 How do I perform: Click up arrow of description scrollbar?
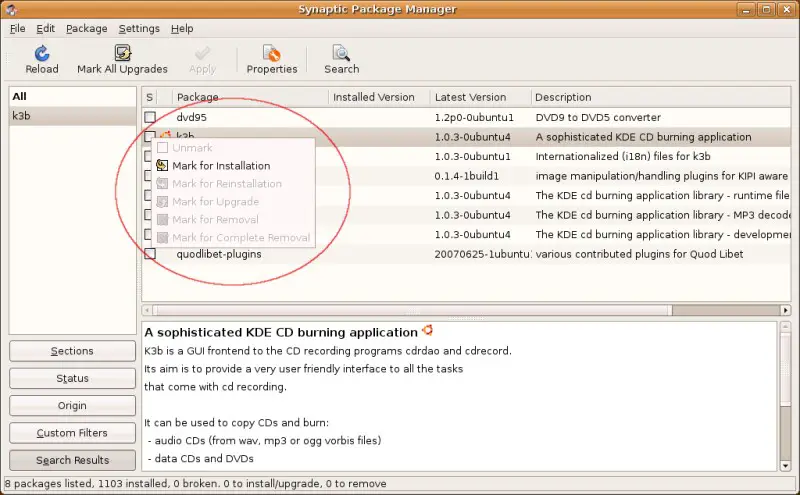point(786,327)
